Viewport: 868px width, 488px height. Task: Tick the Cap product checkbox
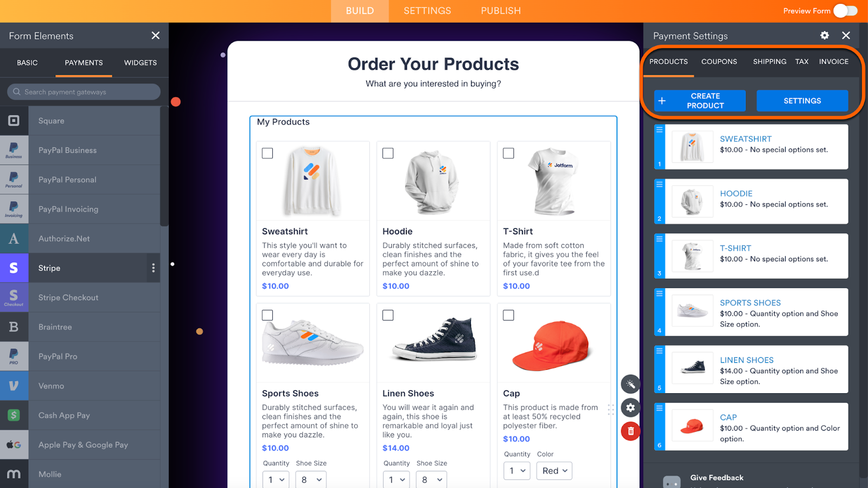(x=508, y=315)
